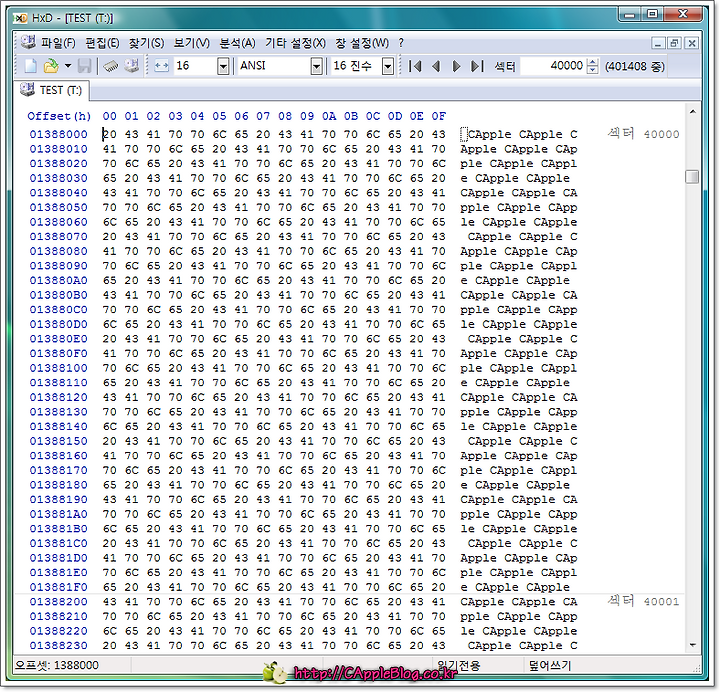Click the vertical scrollbar down arrow

tap(692, 645)
